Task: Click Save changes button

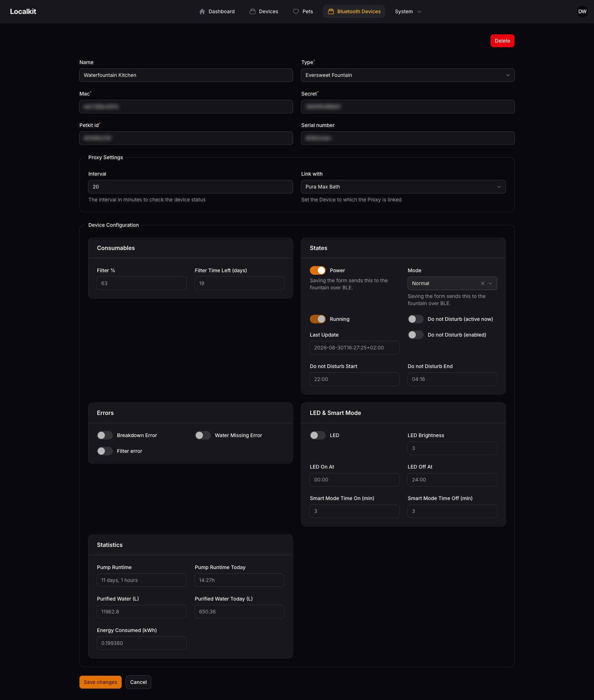Action: pyautogui.click(x=101, y=682)
